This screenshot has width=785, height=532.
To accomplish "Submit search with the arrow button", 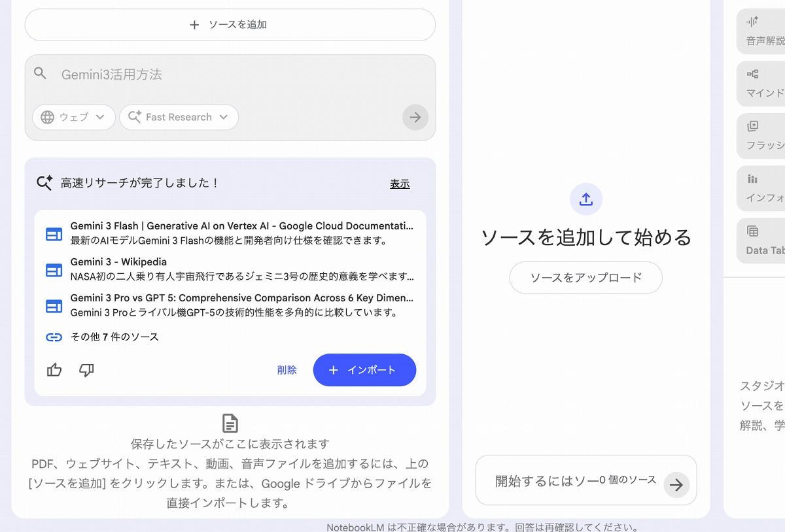I will point(415,118).
